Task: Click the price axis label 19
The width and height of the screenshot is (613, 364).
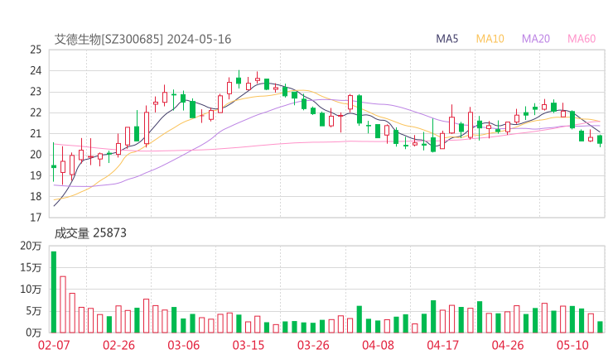Action: tap(36, 175)
